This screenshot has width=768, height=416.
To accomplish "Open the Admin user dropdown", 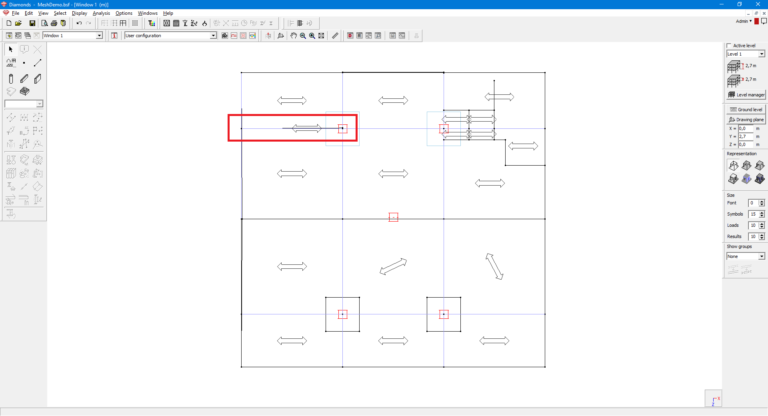I will tap(744, 22).
